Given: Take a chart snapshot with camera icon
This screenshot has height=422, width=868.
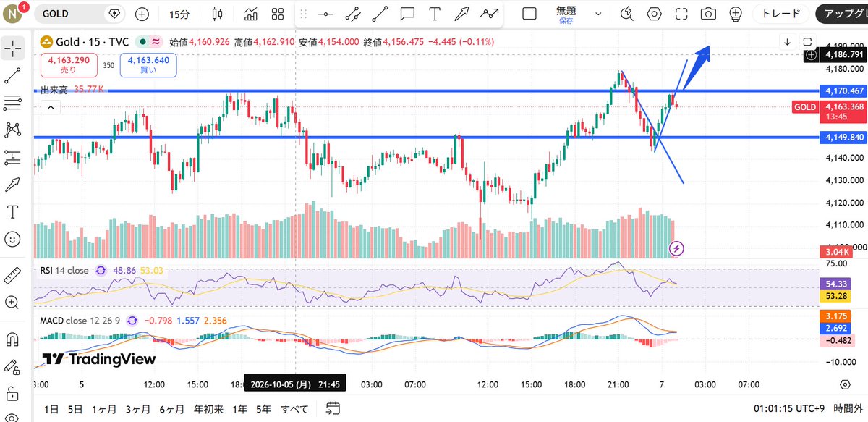Looking at the screenshot, I should coord(709,14).
